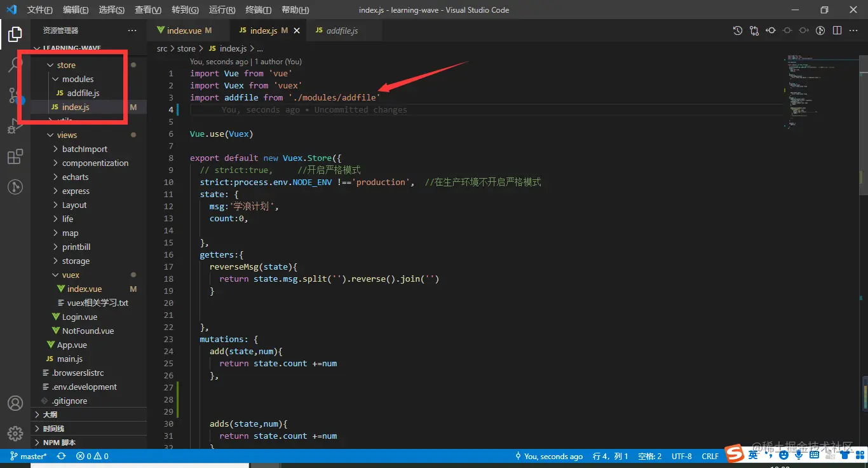Screen dimensions: 868x468
Task: Expand the 时间线 timeline section
Action: click(88, 429)
